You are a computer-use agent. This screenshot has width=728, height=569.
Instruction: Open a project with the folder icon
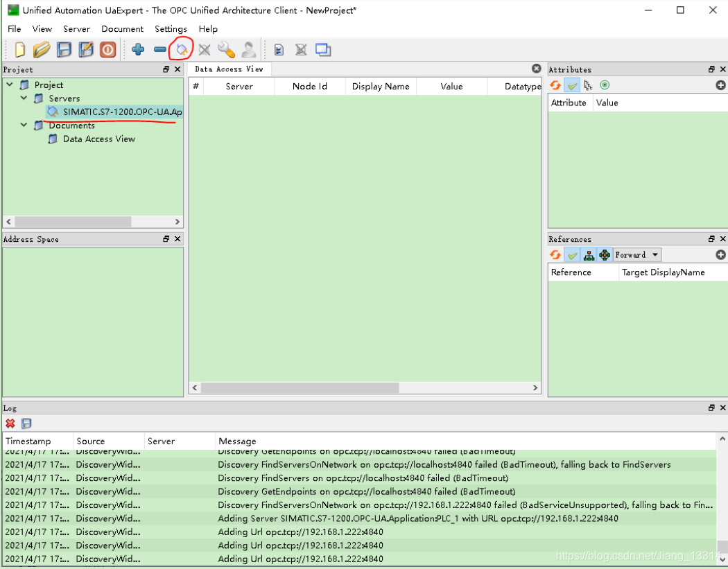click(x=42, y=50)
